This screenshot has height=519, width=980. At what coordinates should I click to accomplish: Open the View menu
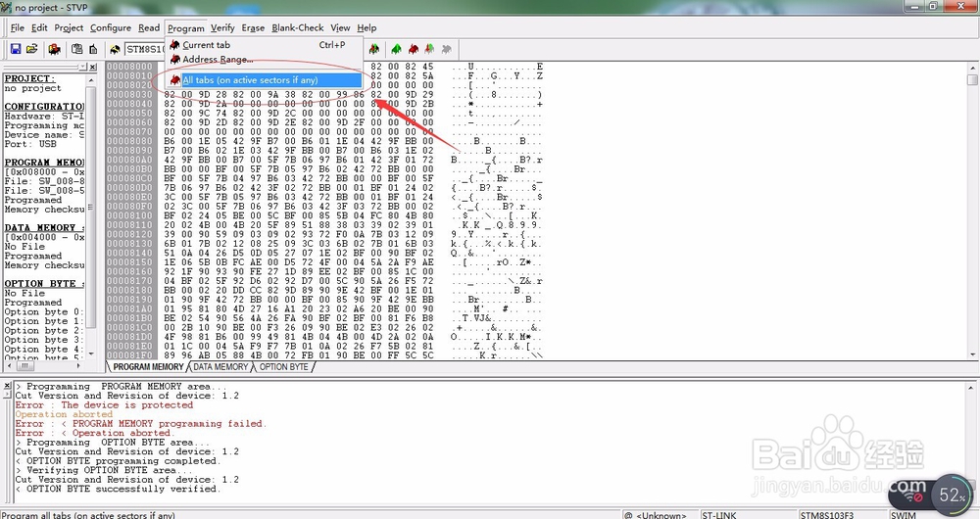340,27
